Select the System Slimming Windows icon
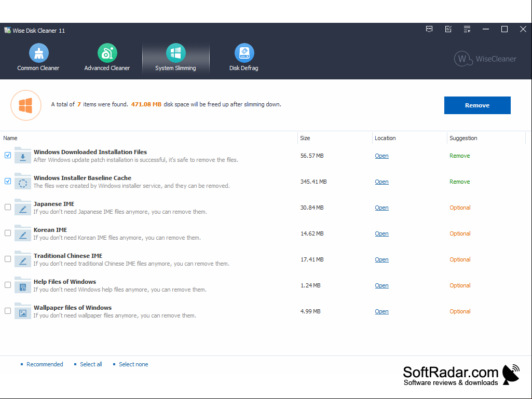Image resolution: width=532 pixels, height=399 pixels. [176, 53]
